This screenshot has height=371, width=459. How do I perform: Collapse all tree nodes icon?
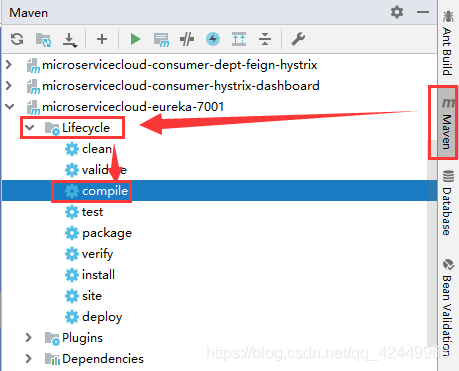coord(265,39)
